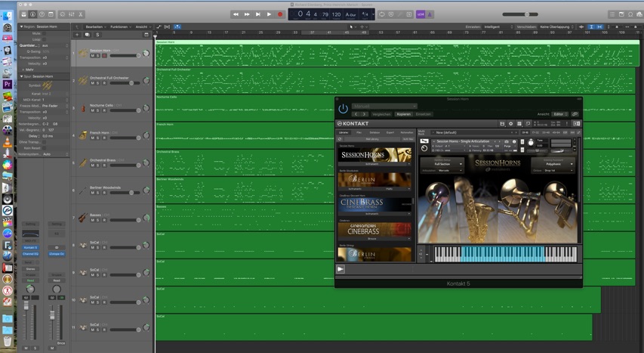Adjust the master volume slider in control bar
This screenshot has width=644, height=353.
(x=520, y=14)
